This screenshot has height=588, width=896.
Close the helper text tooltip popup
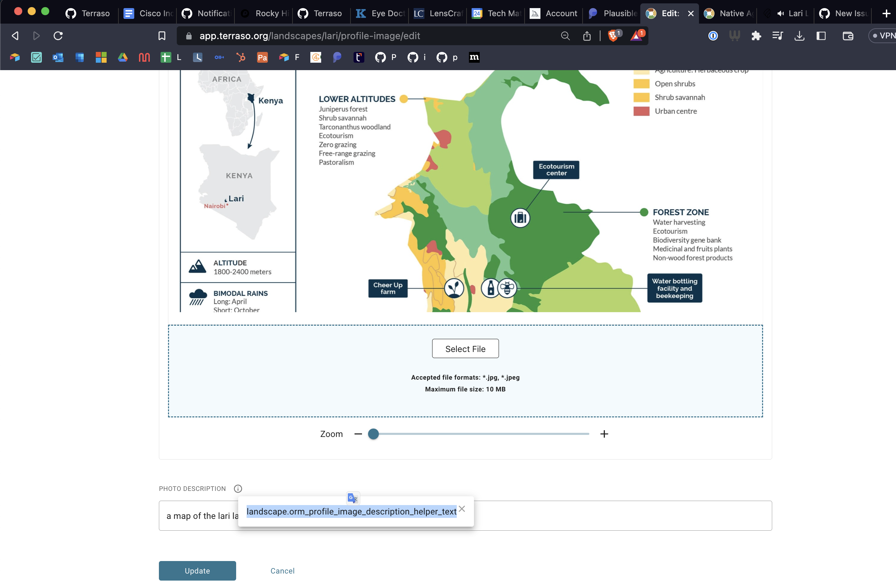(x=462, y=509)
